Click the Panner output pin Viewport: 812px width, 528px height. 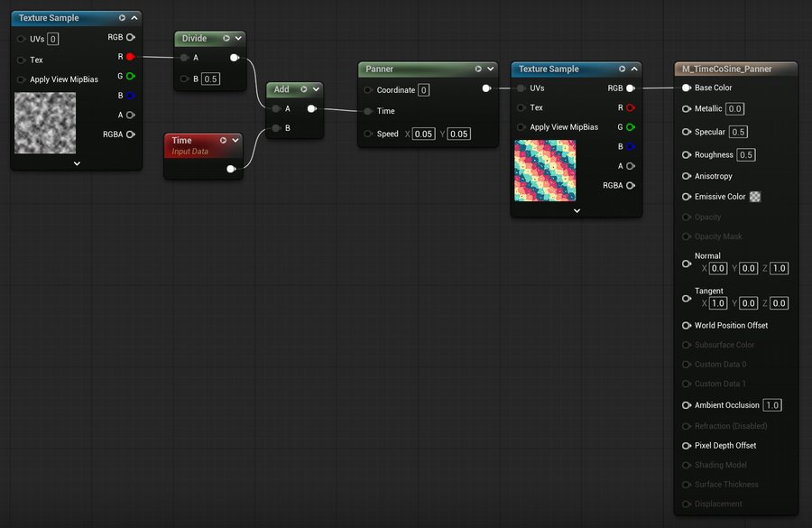(x=486, y=88)
